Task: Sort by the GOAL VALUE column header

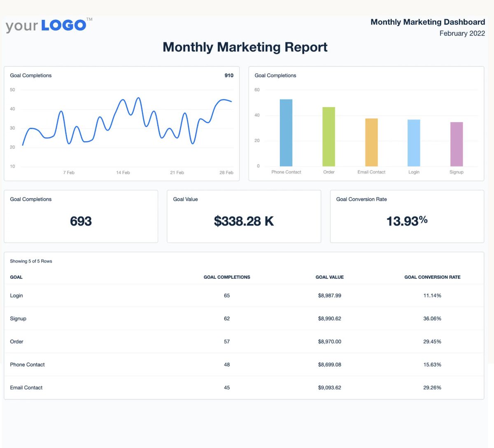Action: point(329,277)
